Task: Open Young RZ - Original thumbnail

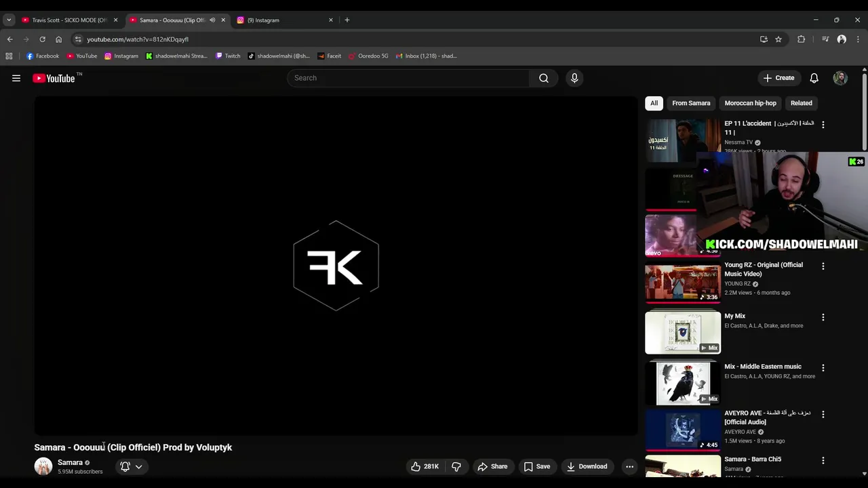Action: (x=683, y=283)
